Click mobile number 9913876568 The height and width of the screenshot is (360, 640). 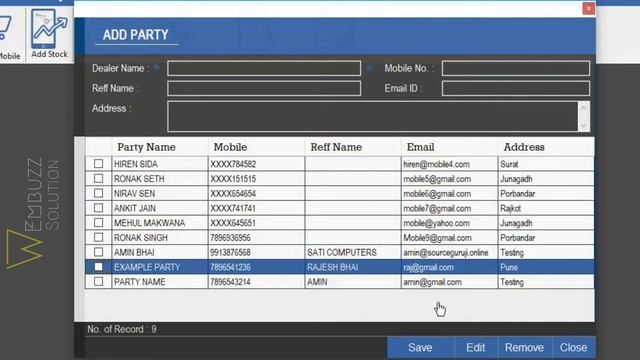click(231, 252)
